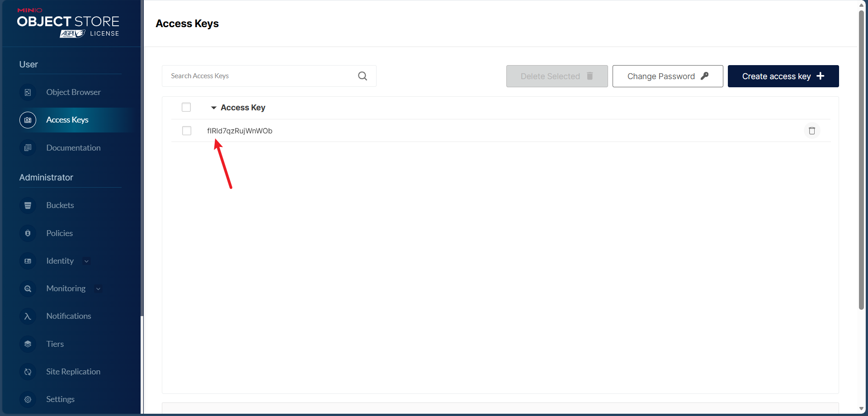Screen dimensions: 868x416
Task: Click the Delete Selected button
Action: 557,76
